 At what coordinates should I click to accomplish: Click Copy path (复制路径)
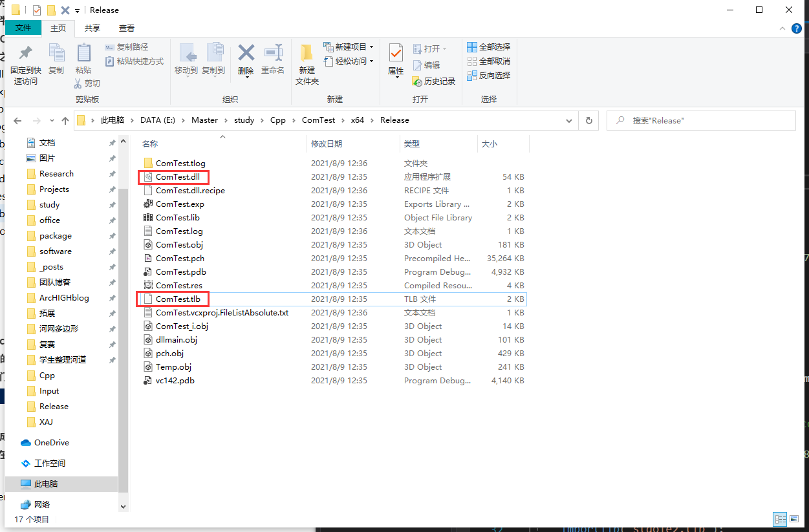click(127, 47)
